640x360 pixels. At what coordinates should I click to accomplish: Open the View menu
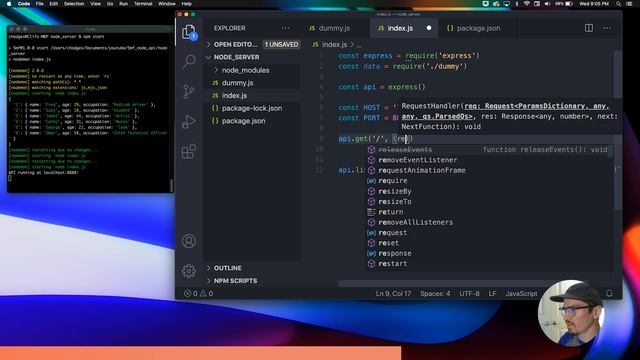96,4
